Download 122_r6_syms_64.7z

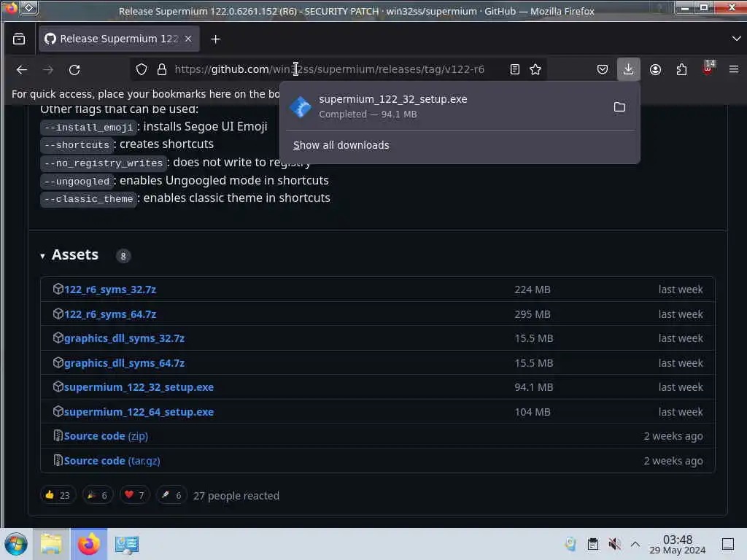(110, 314)
